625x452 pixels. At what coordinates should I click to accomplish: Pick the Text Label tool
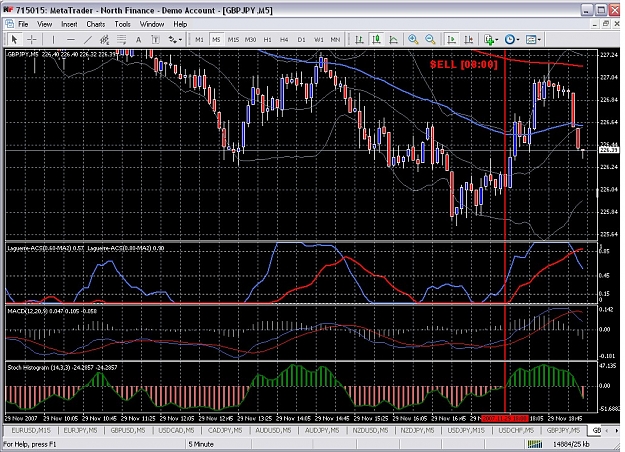(x=155, y=39)
